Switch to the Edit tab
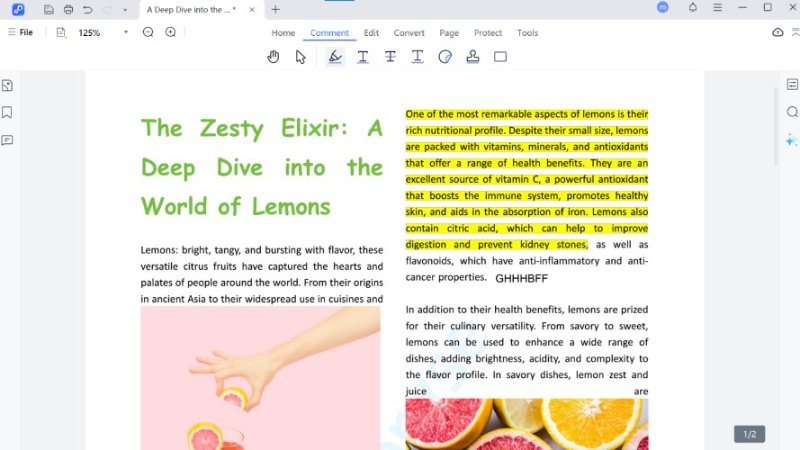Image resolution: width=800 pixels, height=450 pixels. (x=371, y=33)
